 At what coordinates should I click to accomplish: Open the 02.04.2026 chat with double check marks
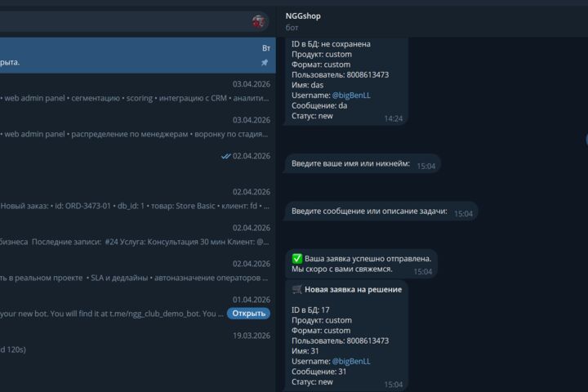coord(138,163)
